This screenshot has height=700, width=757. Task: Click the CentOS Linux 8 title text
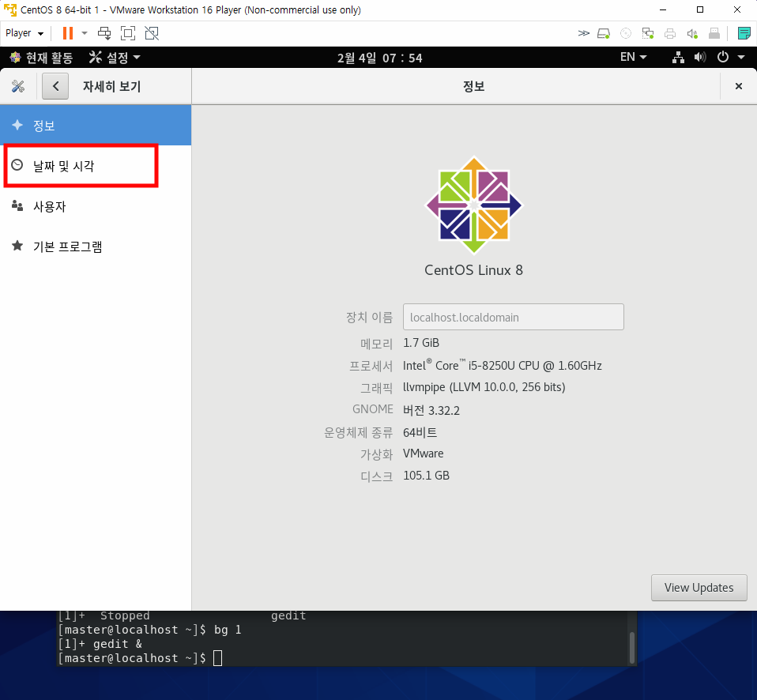[x=473, y=270]
